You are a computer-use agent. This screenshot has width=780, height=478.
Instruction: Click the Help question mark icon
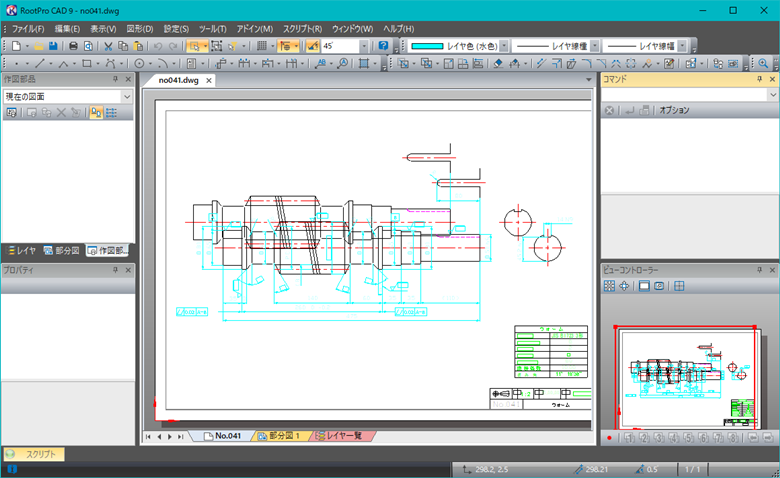pos(383,46)
